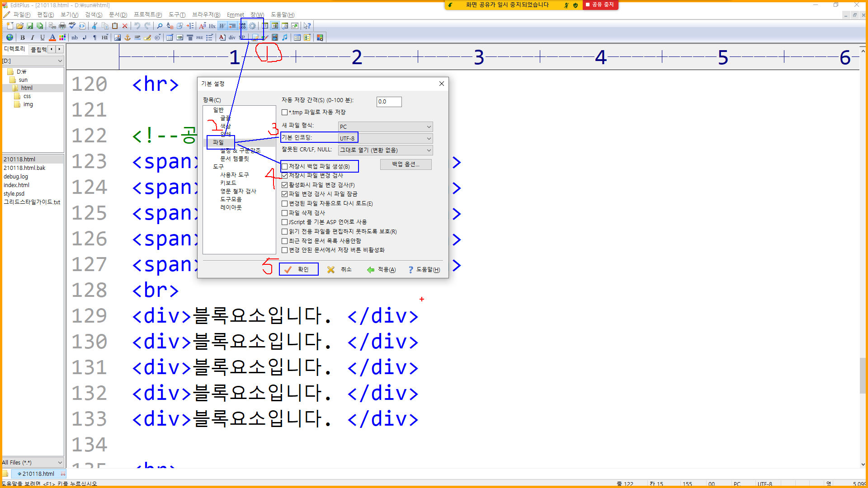The image size is (868, 488).
Task: Click the browser globe HTML toolbar icon
Action: point(10,38)
